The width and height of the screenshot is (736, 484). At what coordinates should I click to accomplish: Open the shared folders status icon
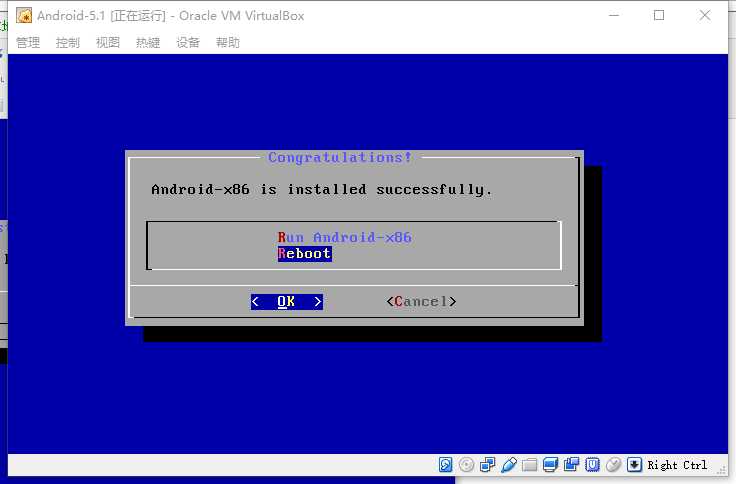tap(529, 465)
